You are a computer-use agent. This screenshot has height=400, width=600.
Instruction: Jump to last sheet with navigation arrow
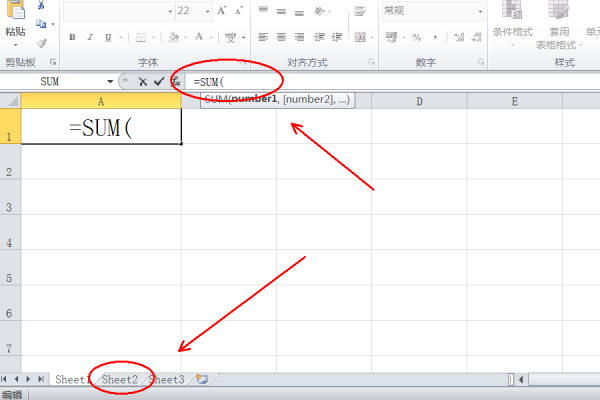(x=41, y=379)
